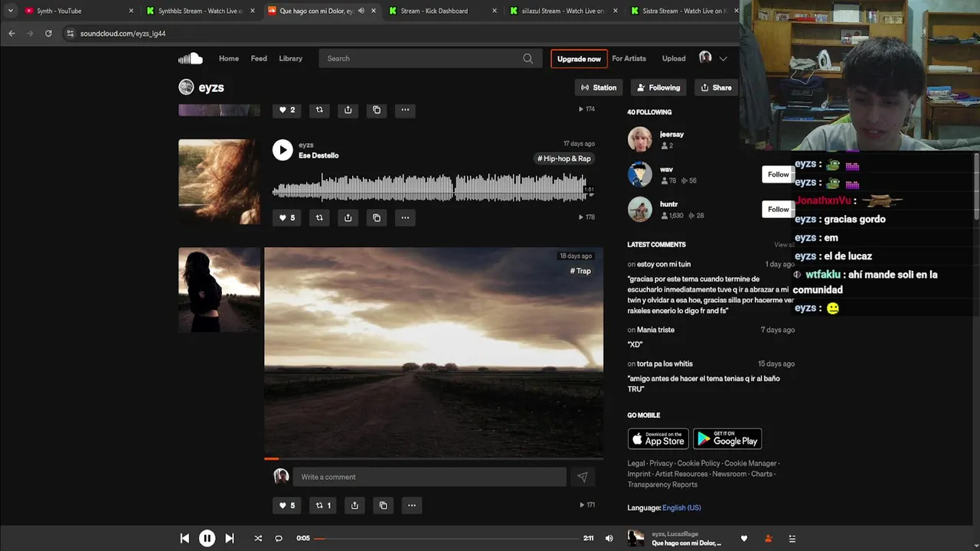Open the Library page
The width and height of the screenshot is (980, 551).
[290, 59]
